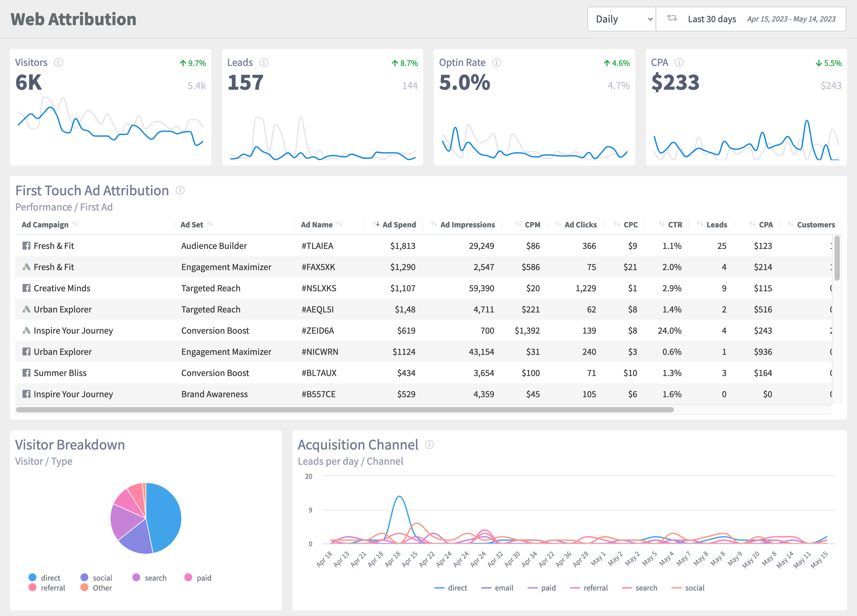Click the Web Attribution page title
Screen dimensions: 857x616
tap(74, 19)
